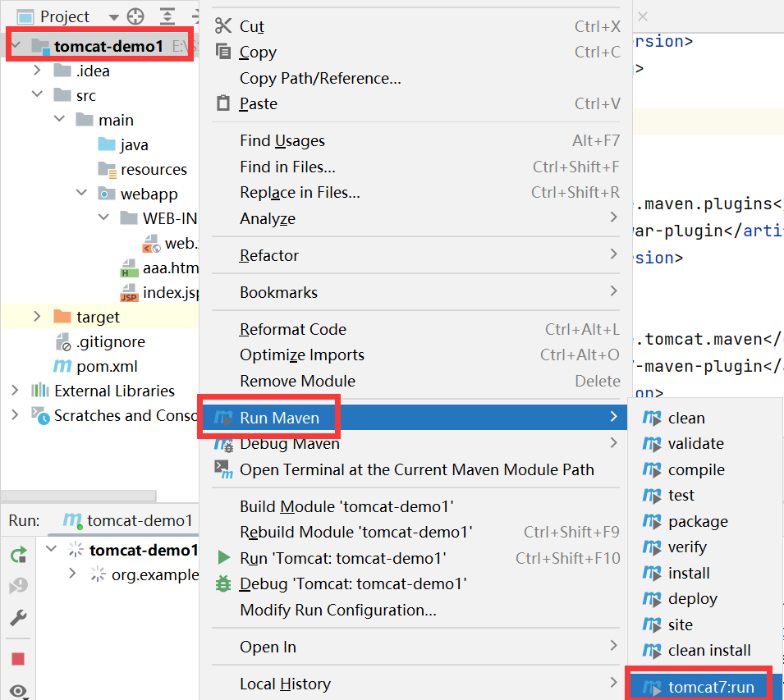Run the Maven install goal

(705, 573)
